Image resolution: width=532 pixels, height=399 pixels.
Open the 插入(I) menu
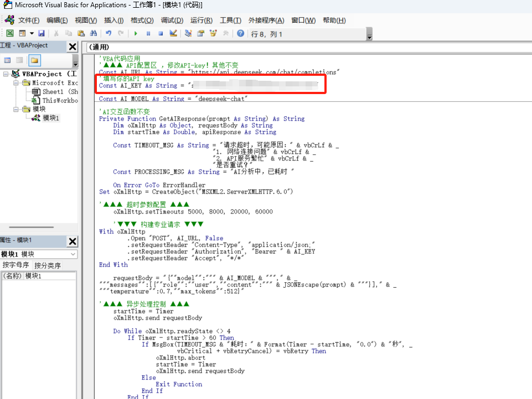(x=113, y=20)
